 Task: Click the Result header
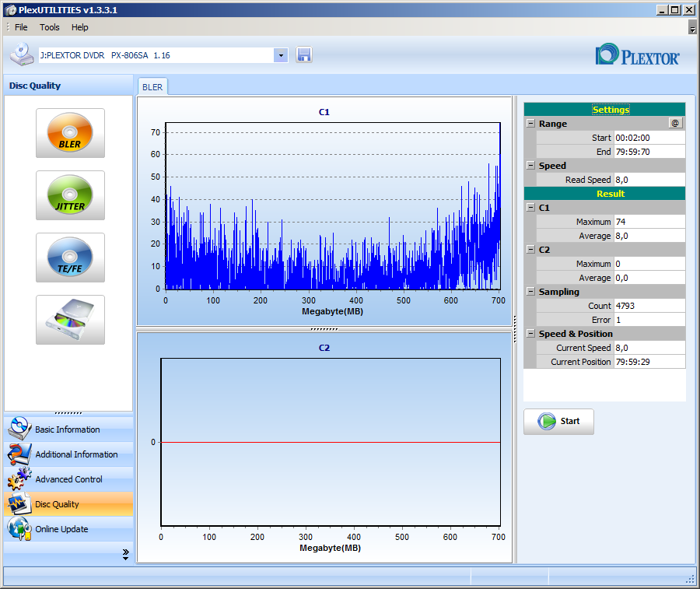604,194
